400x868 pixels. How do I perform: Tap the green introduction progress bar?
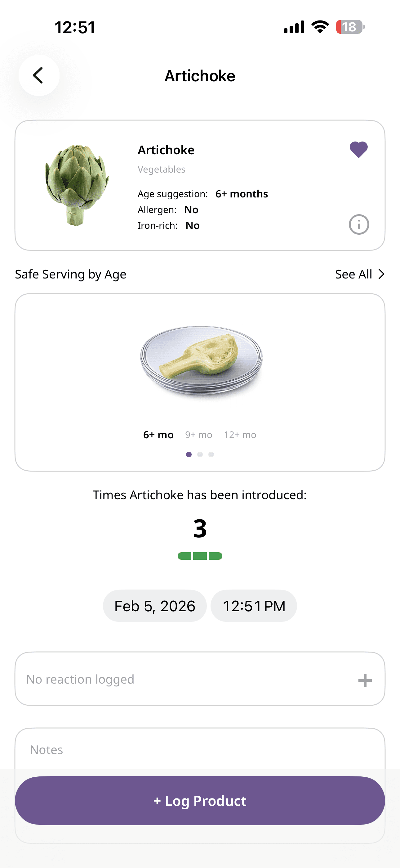point(200,556)
